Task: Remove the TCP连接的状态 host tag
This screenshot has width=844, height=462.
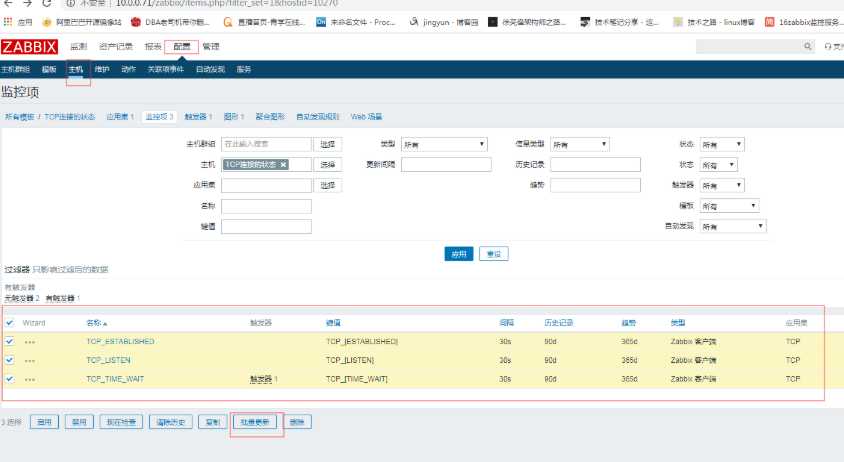Action: tap(283, 164)
